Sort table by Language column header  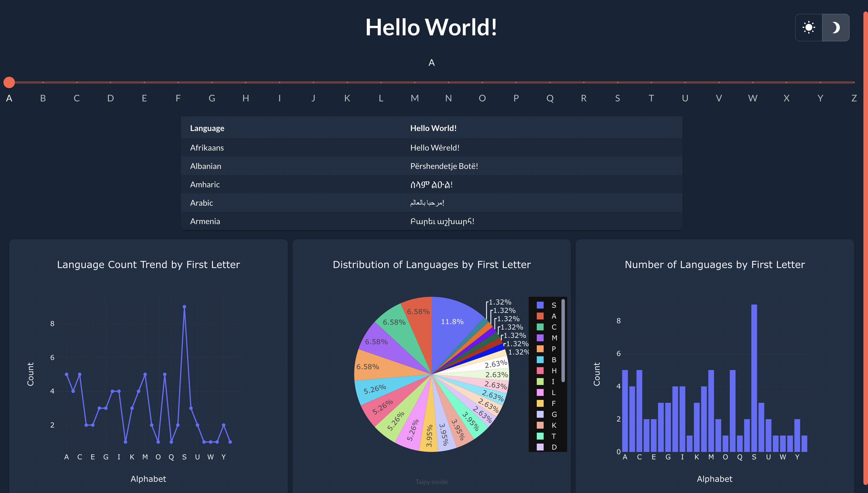207,128
